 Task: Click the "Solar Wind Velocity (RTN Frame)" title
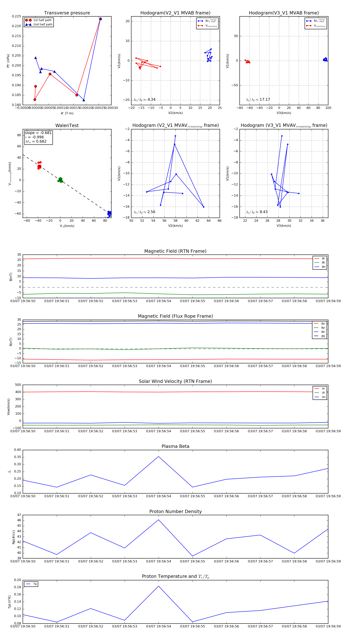click(x=175, y=381)
